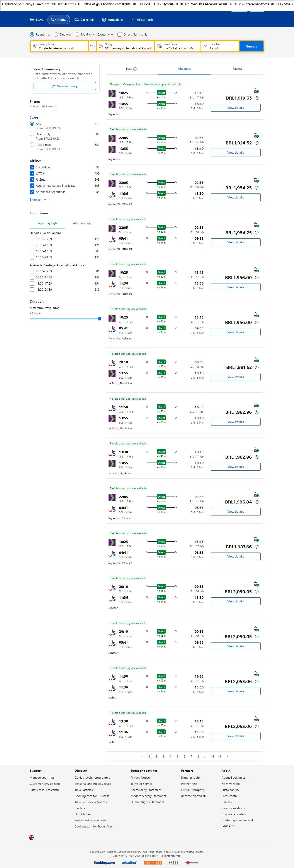Click the help icon beside BRL2,050.05 price
This screenshot has width=294, height=868.
click(x=257, y=592)
